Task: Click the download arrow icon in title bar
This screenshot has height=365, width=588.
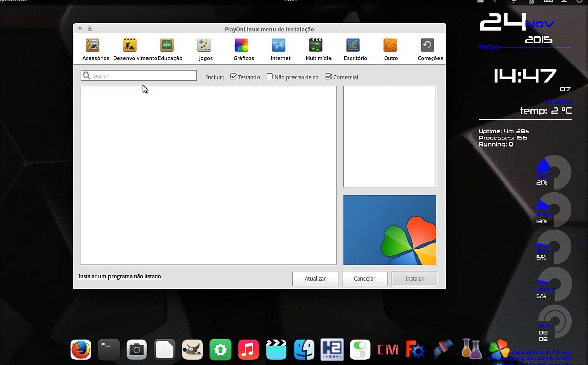Action: [x=90, y=28]
